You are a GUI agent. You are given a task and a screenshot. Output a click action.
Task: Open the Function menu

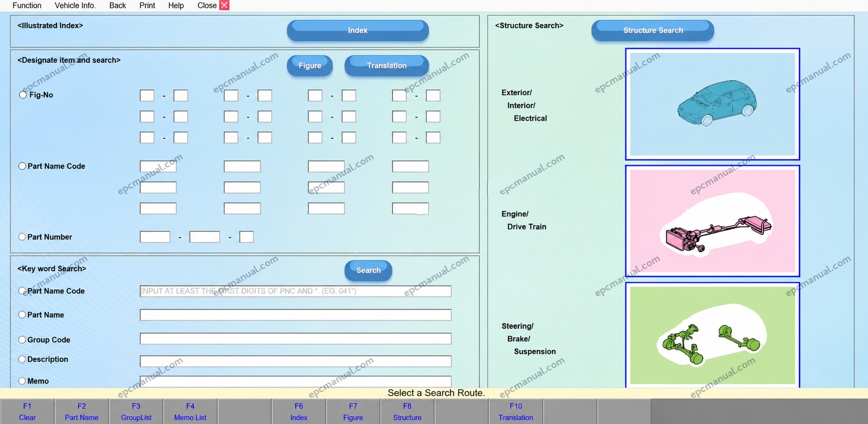pos(27,5)
